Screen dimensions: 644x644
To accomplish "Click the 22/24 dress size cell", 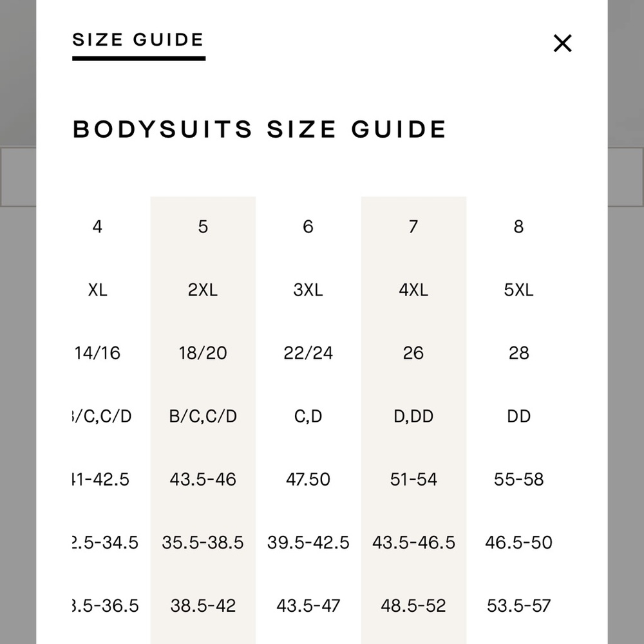I will [308, 353].
